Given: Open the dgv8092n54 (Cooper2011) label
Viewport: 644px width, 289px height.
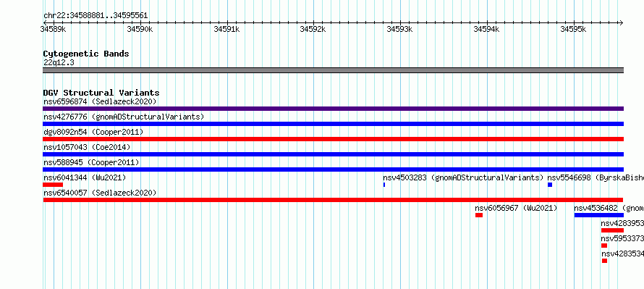Looking at the screenshot, I should click(x=93, y=132).
